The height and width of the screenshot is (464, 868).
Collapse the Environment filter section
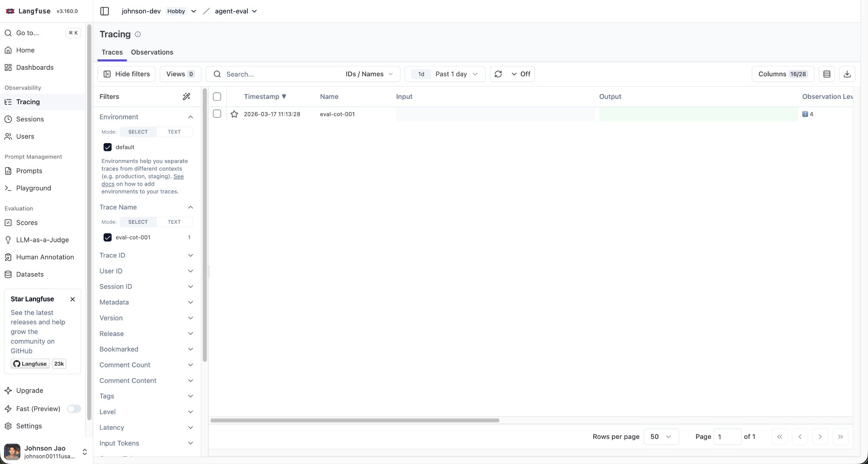coord(190,117)
